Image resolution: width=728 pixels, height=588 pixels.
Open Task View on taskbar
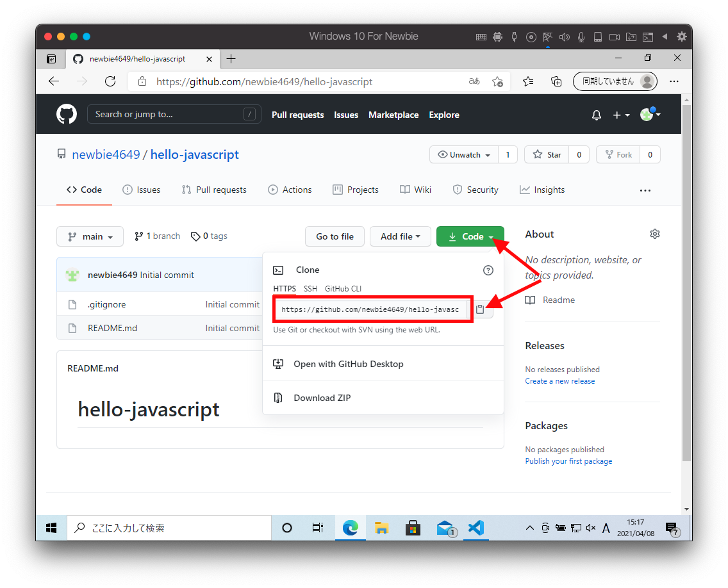pyautogui.click(x=318, y=528)
